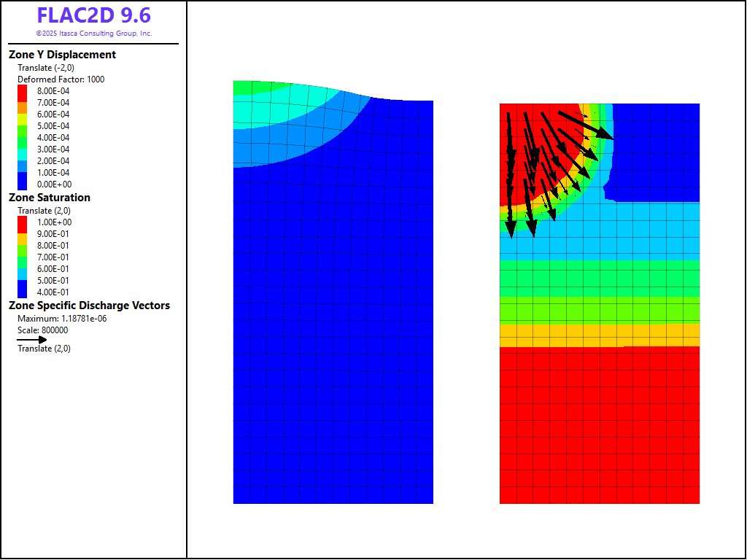Viewport: 747px width, 560px height.
Task: Pick the yellow 6.00E-04 displacement swatch
Action: click(23, 114)
